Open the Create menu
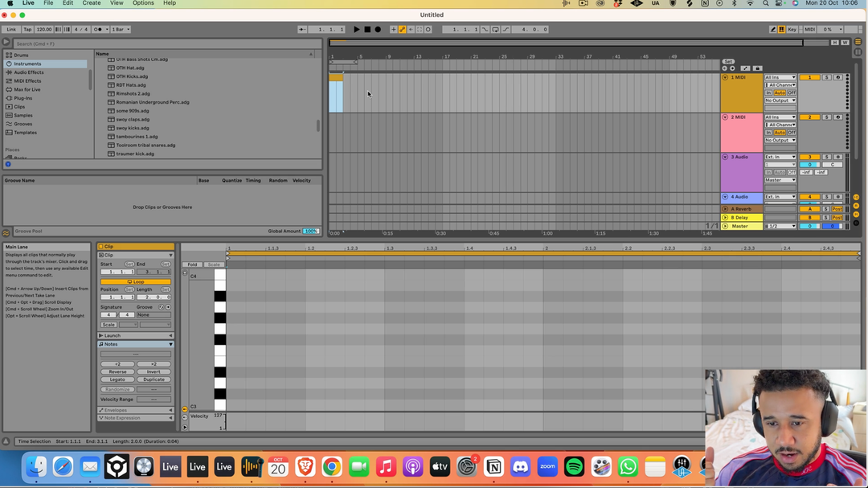868x488 pixels. click(x=92, y=3)
